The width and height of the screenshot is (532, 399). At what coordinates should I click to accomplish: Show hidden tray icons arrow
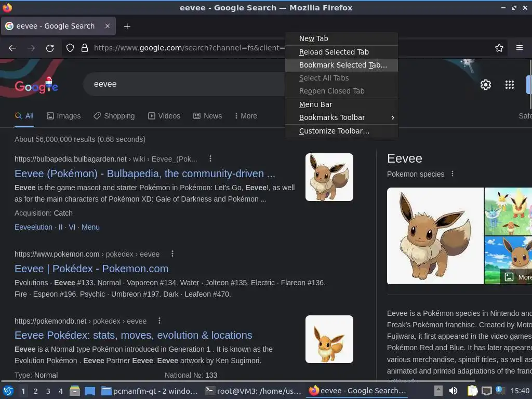click(438, 391)
